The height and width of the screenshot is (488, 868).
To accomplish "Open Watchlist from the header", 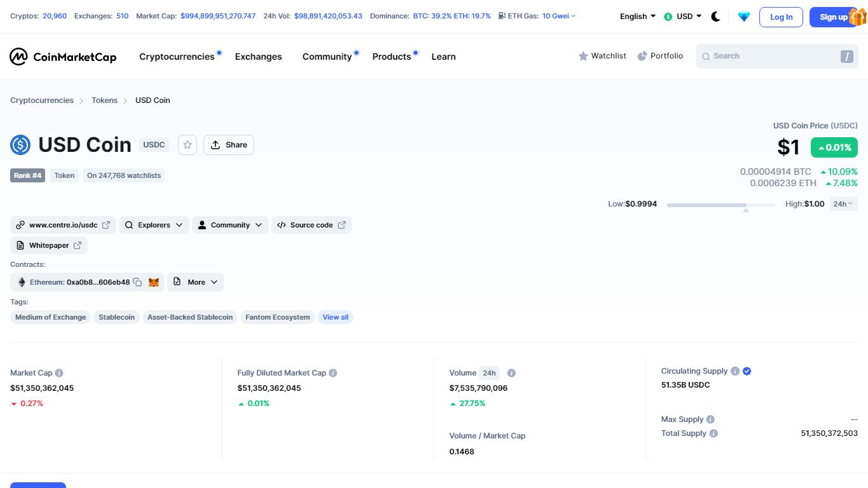I will (602, 56).
